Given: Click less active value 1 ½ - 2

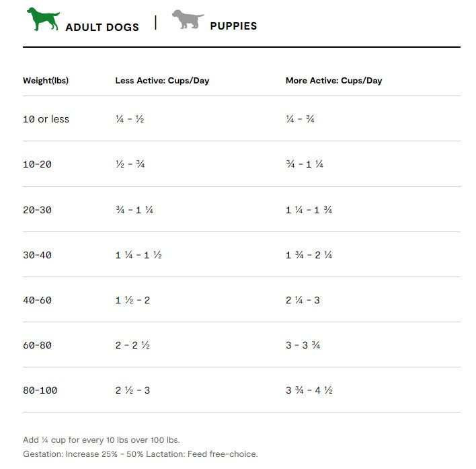Looking at the screenshot, I should [x=132, y=300].
